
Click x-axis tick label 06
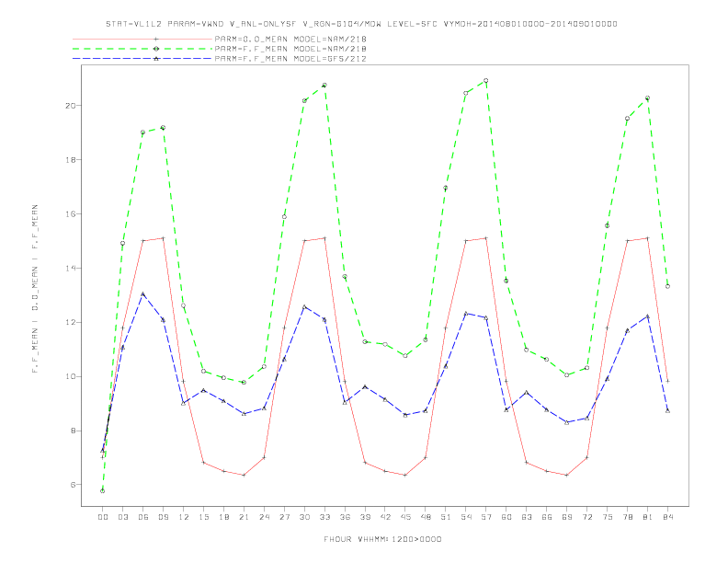143,517
